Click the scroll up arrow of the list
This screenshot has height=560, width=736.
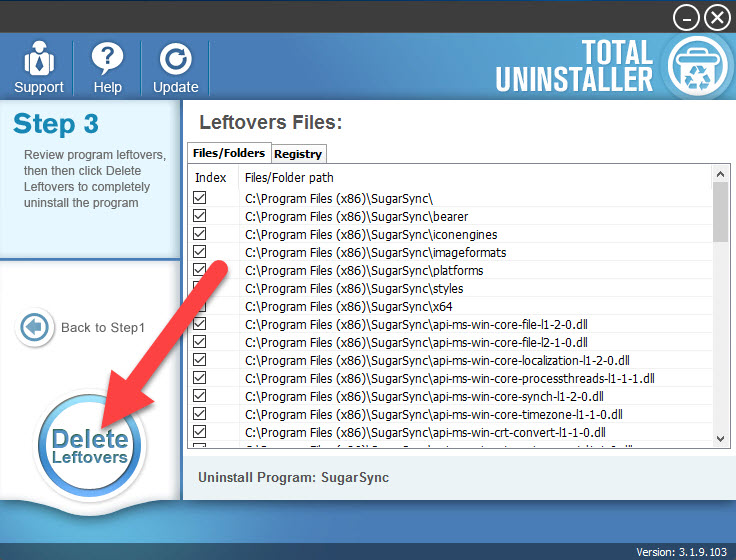pyautogui.click(x=721, y=174)
